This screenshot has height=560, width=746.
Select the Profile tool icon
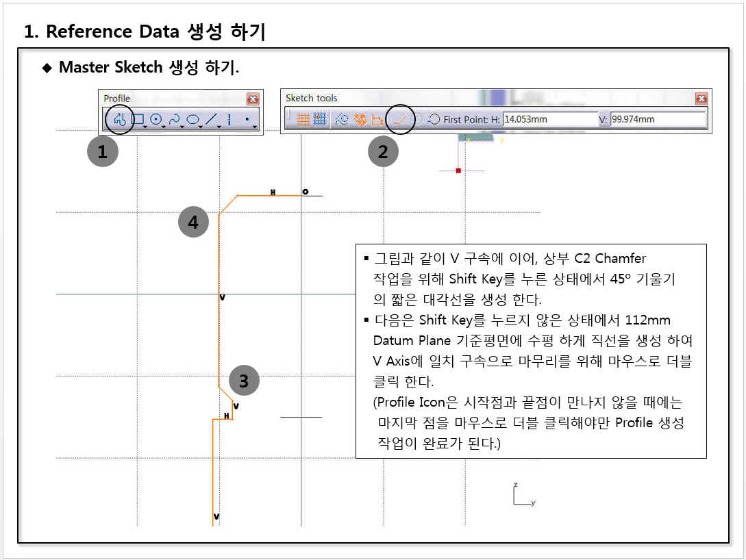[120, 120]
